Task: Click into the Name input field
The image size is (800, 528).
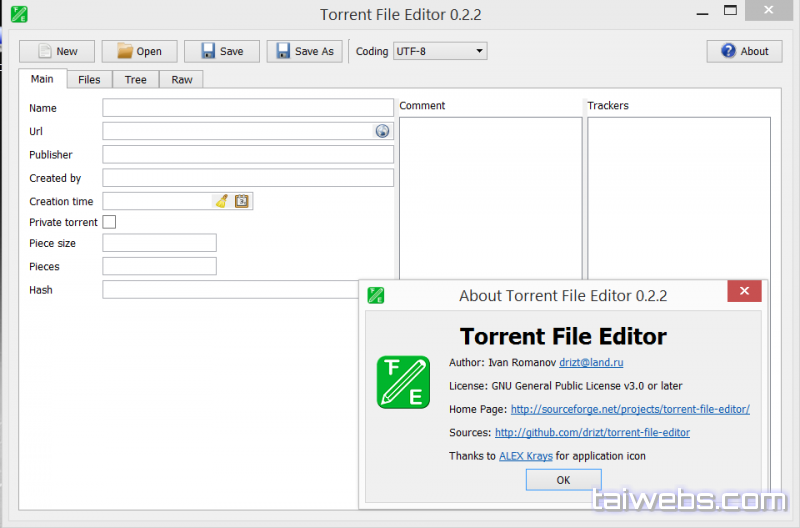Action: [x=248, y=108]
